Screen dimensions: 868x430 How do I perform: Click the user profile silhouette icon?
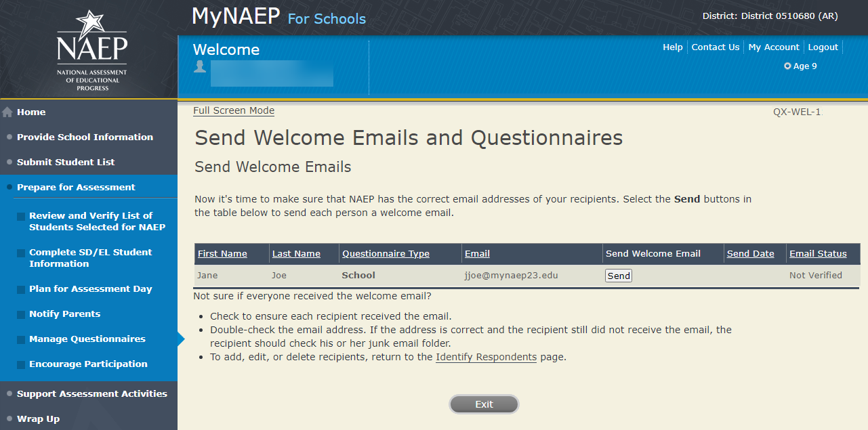point(200,66)
